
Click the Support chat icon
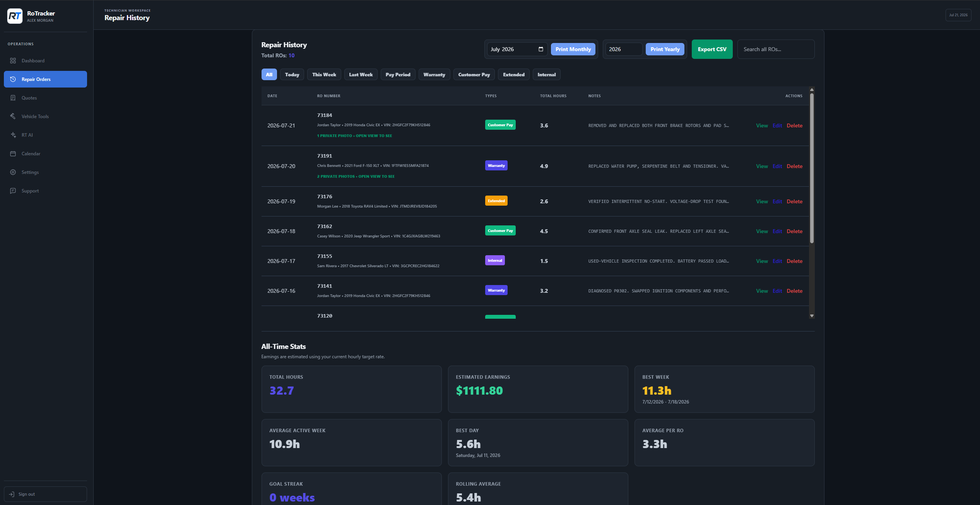point(13,191)
